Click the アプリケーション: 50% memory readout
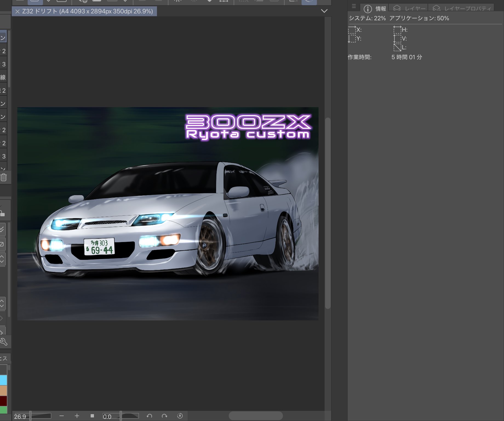The image size is (504, 421). (x=419, y=18)
